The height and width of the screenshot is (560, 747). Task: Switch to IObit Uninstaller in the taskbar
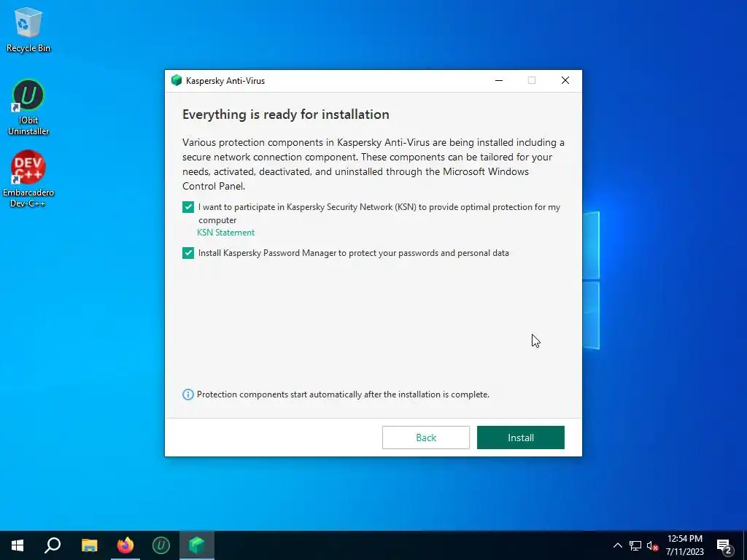coord(161,545)
